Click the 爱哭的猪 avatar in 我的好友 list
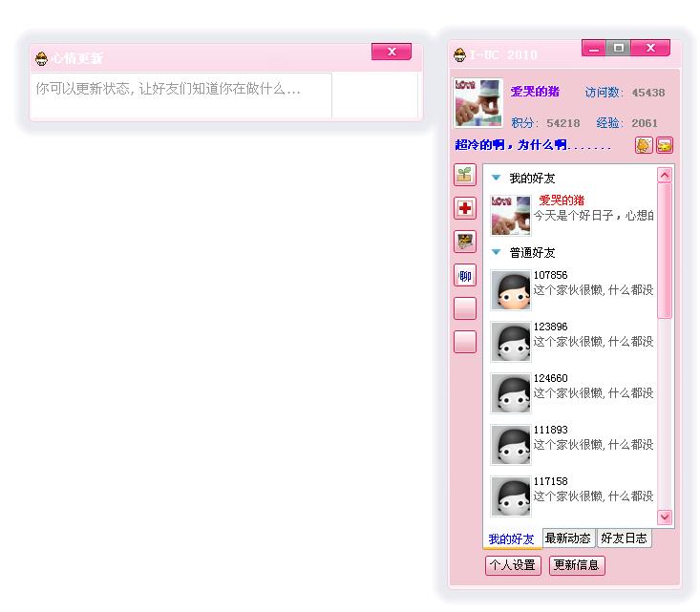The height and width of the screenshot is (612, 700). (511, 215)
